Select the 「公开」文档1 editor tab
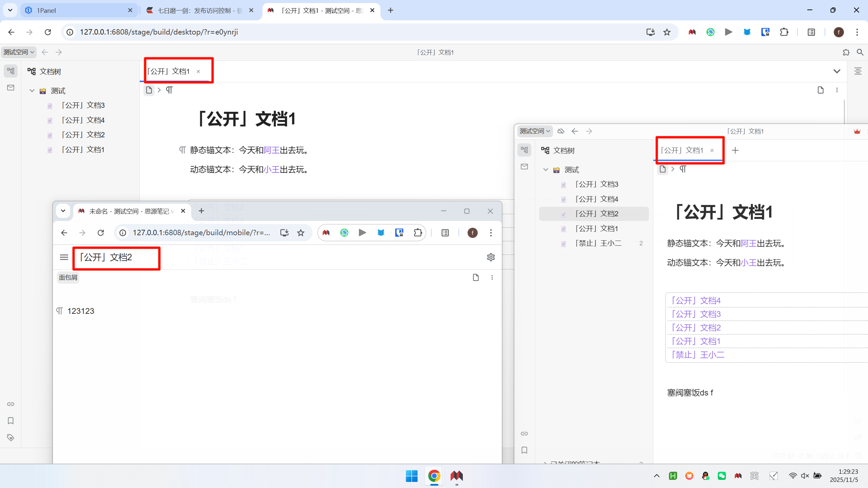Viewport: 868px width, 488px height. pos(169,71)
